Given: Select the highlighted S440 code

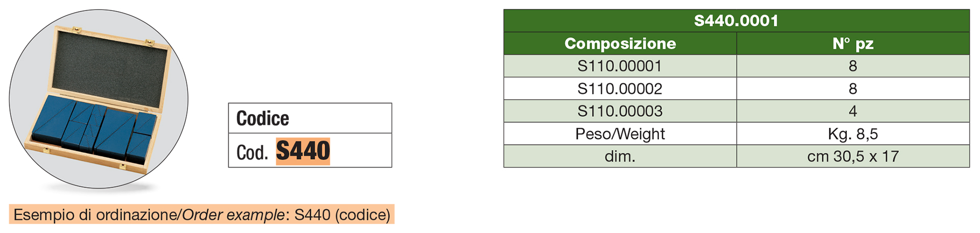Looking at the screenshot, I should tap(303, 151).
